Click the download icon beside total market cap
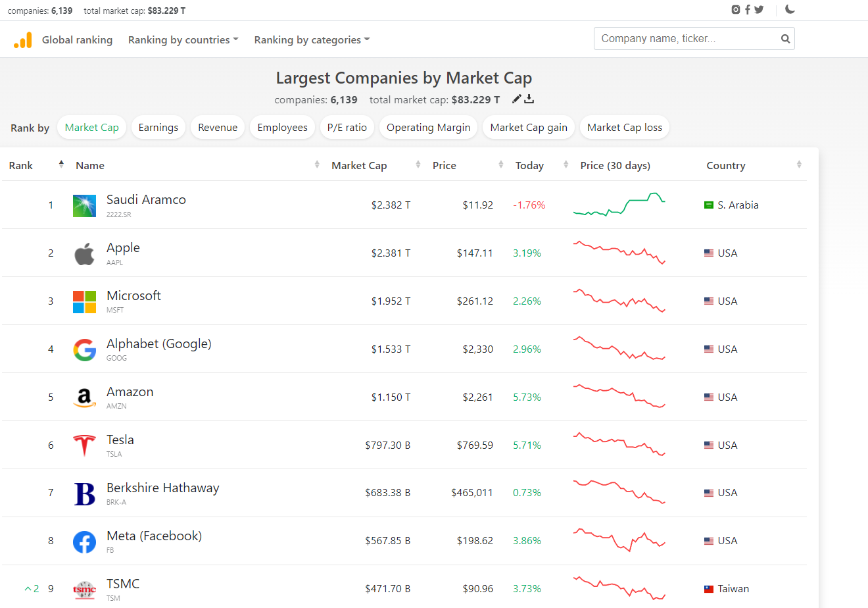 (x=529, y=99)
